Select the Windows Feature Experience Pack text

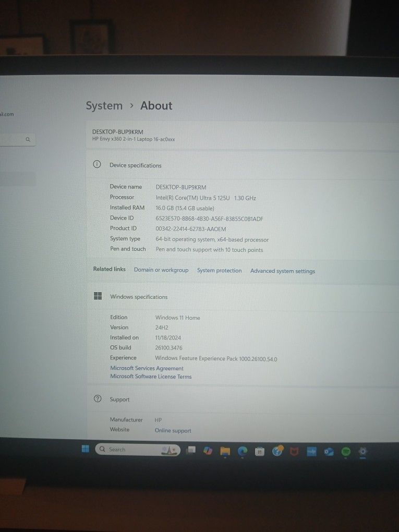[x=216, y=359]
